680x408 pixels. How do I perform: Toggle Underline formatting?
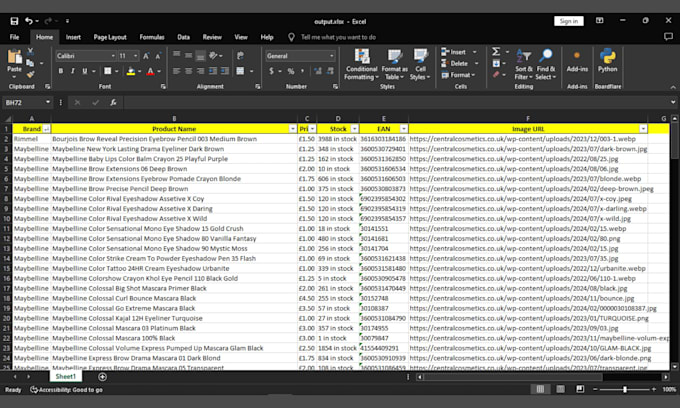(x=85, y=71)
